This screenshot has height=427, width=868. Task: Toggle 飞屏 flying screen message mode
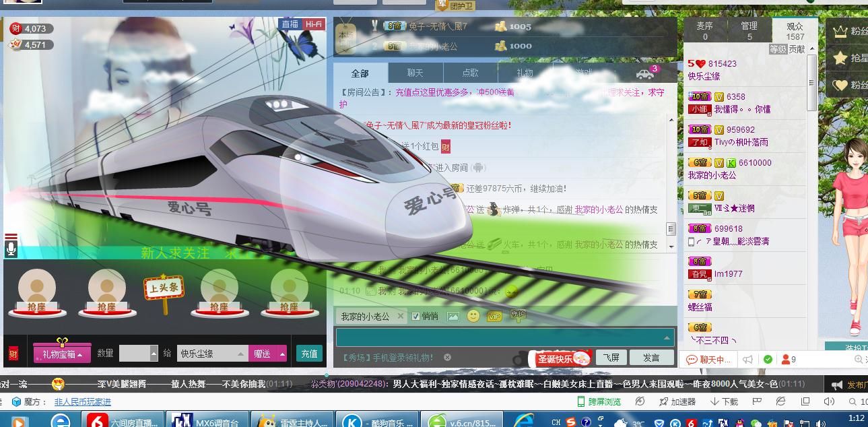pos(611,358)
